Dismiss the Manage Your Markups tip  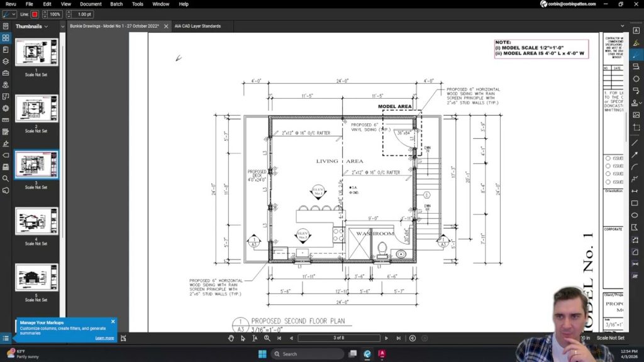pyautogui.click(x=113, y=322)
